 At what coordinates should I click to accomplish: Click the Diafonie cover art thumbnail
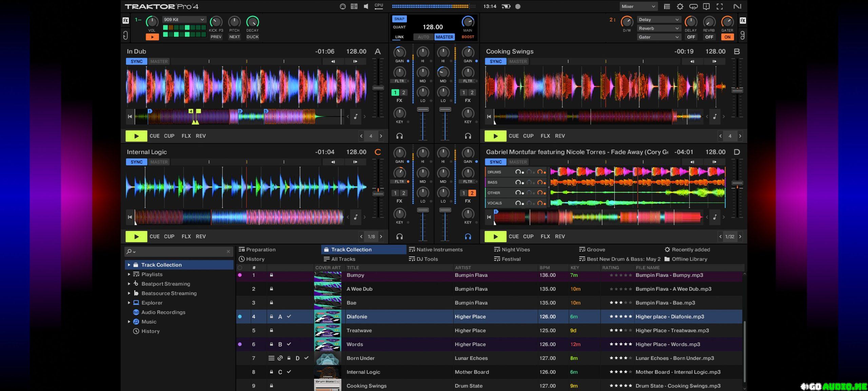(328, 317)
